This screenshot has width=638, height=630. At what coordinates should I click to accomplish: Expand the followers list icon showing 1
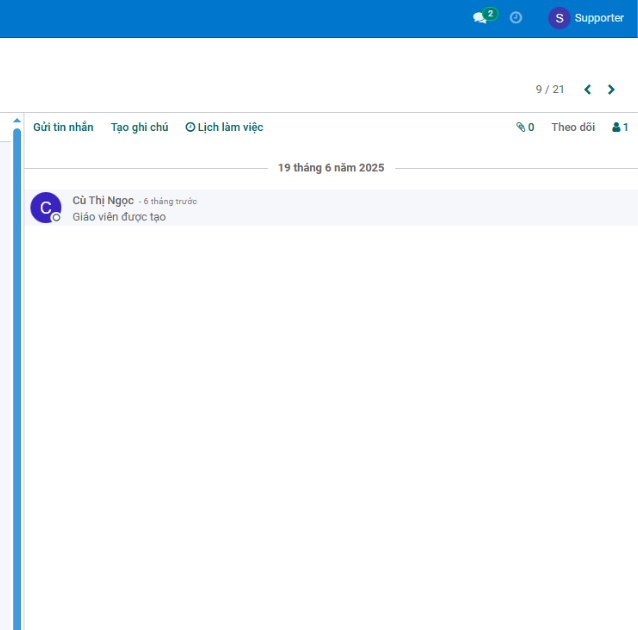click(620, 128)
